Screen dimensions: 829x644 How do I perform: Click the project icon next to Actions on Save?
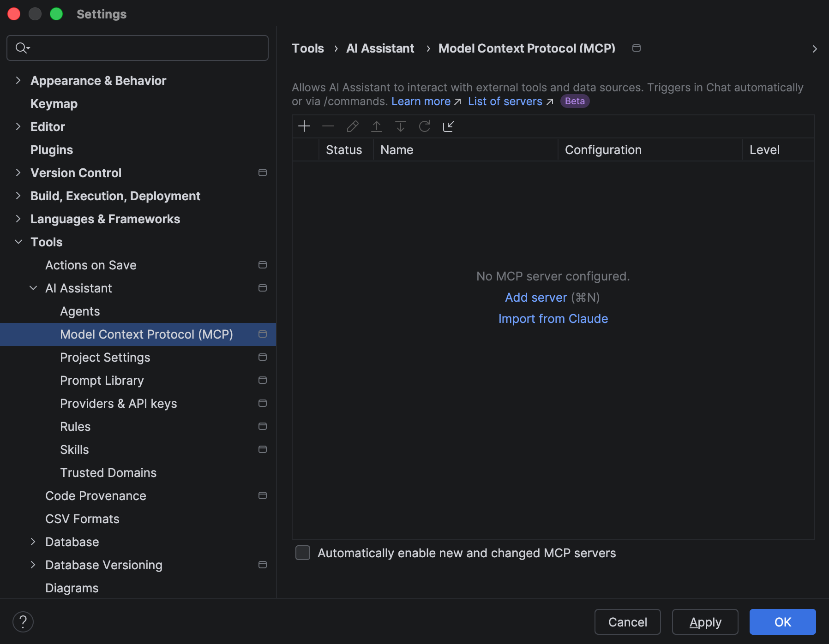[263, 265]
